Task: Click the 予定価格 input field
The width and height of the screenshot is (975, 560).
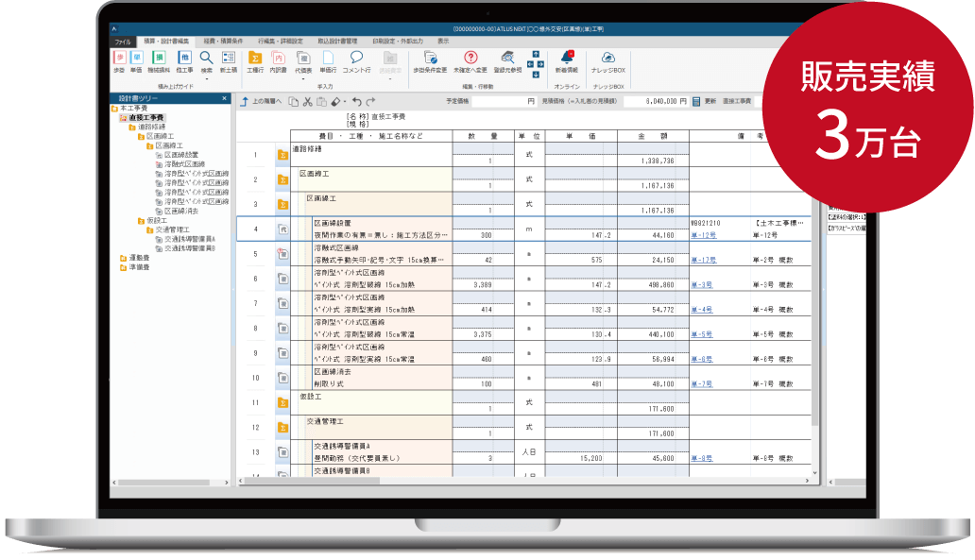Action: pyautogui.click(x=503, y=101)
